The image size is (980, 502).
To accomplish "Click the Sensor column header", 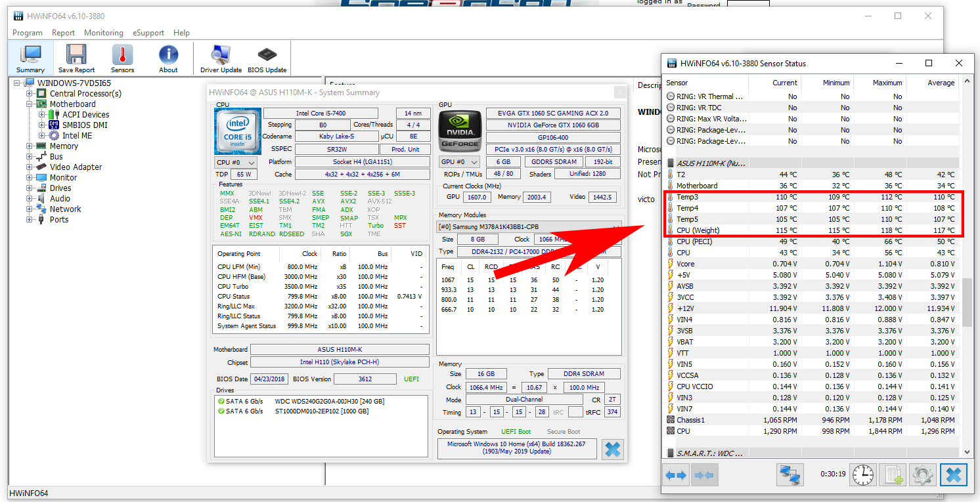I will coord(705,83).
